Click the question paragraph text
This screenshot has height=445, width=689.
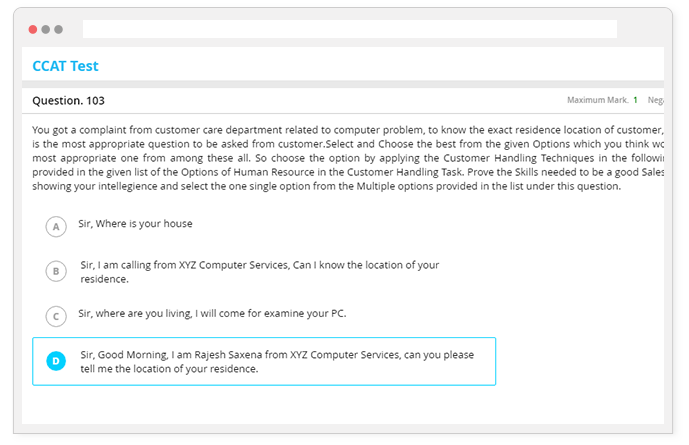click(348, 158)
